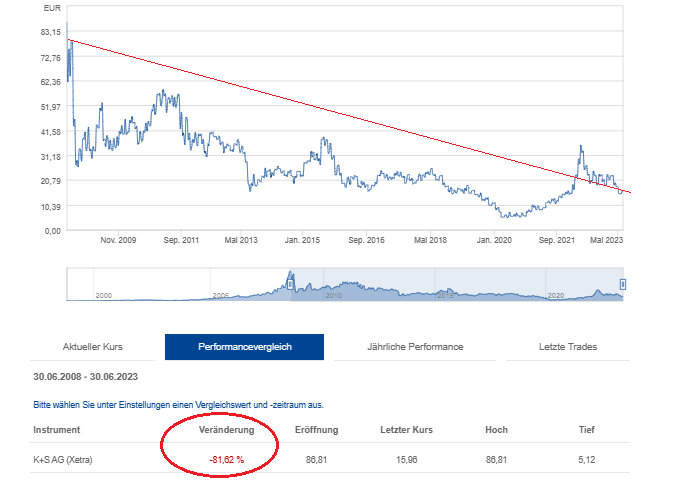Select the Performancevergleich tab
676x484 pixels.
[x=244, y=347]
